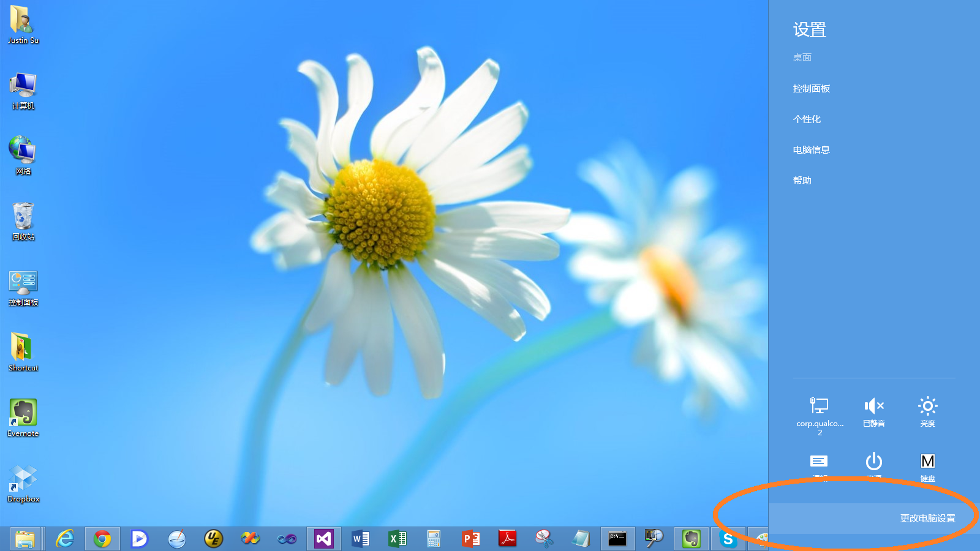Select the Recycle Bin (回收站) desktop icon
This screenshot has width=980, height=551.
[x=23, y=217]
